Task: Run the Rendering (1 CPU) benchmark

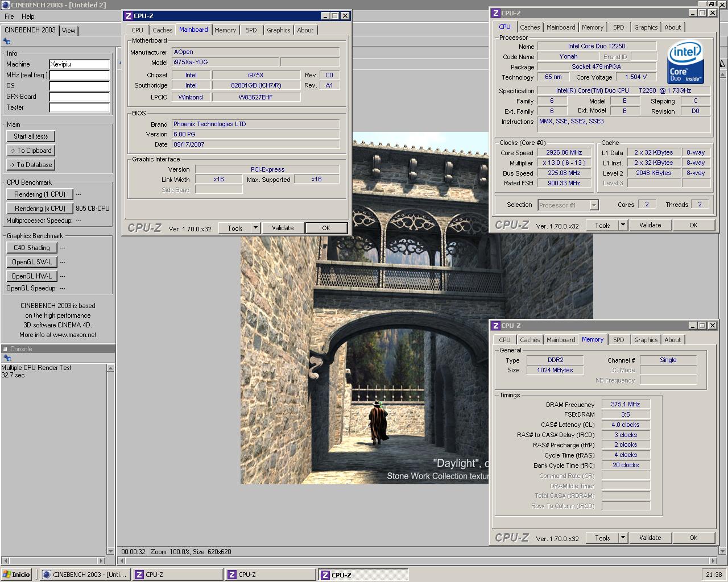Action: pyautogui.click(x=40, y=194)
